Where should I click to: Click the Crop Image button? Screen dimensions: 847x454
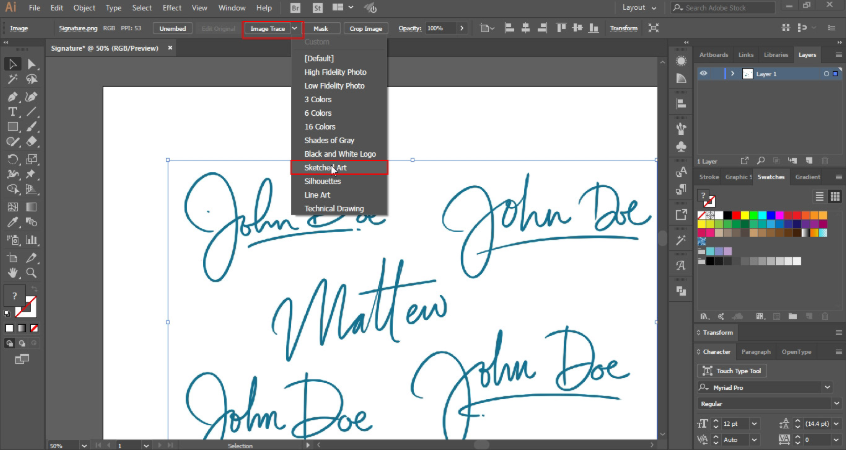(x=364, y=28)
